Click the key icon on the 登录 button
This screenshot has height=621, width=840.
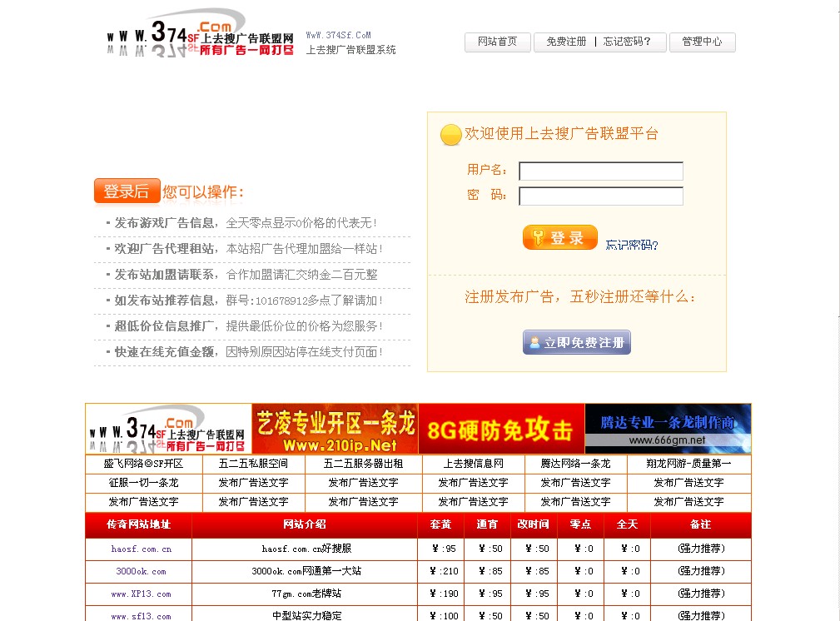pyautogui.click(x=538, y=237)
